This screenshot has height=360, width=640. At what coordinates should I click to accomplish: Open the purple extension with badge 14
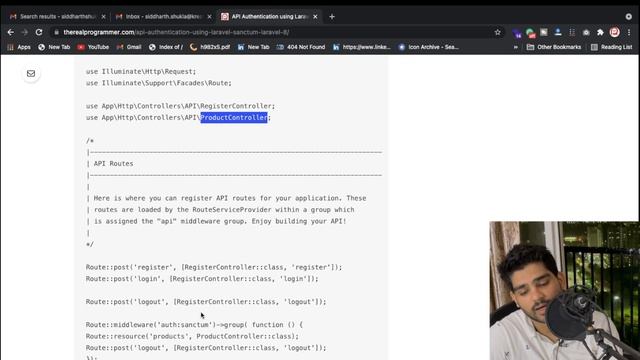pyautogui.click(x=517, y=33)
